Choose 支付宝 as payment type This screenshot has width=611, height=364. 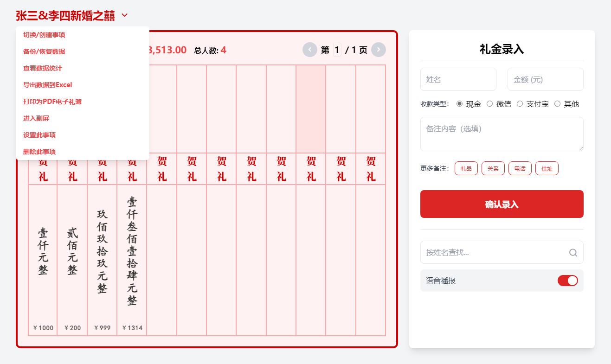(520, 104)
